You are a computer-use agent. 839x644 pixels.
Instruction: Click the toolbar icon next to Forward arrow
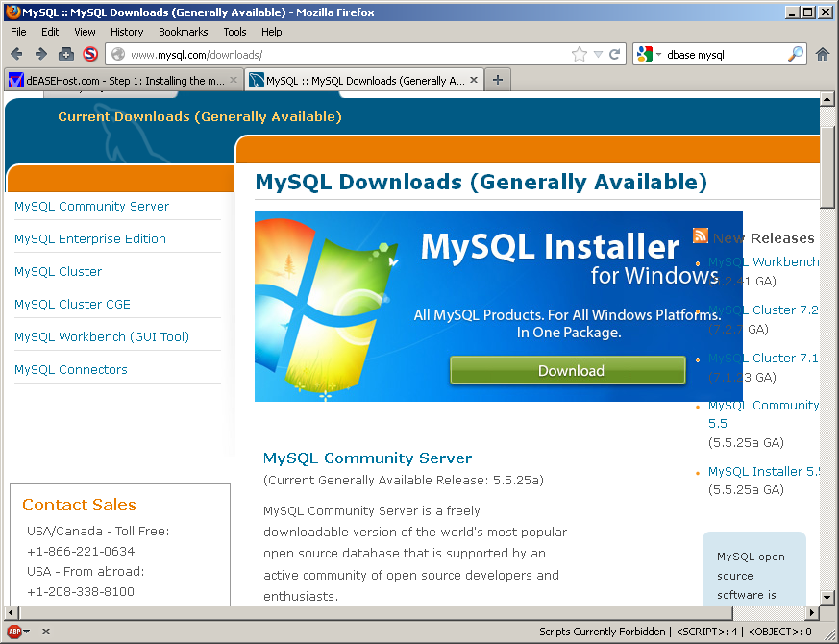(65, 54)
